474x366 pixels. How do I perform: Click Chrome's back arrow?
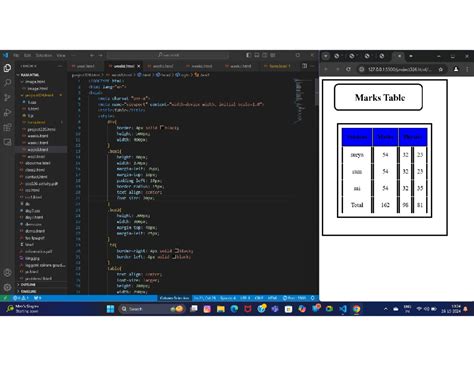coord(326,69)
